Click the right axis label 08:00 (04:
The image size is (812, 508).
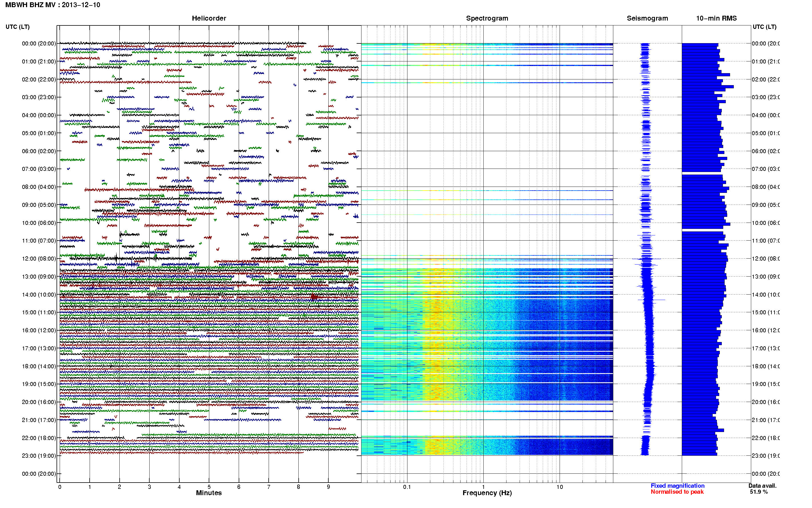pos(766,187)
